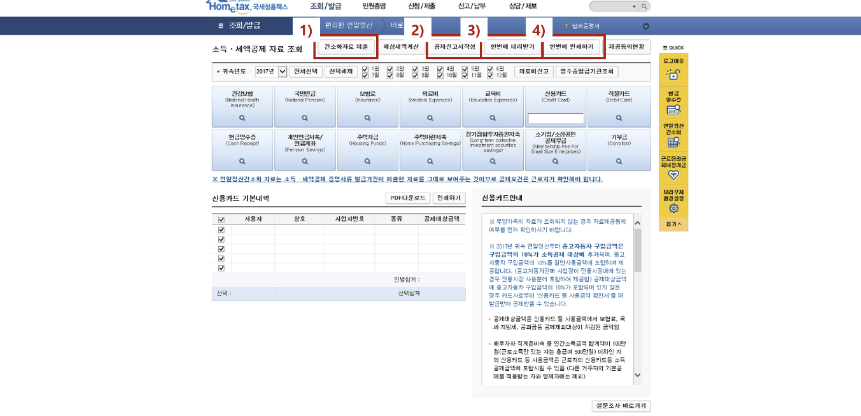Click 인쇄하기 button above credit card table
This screenshot has height=416, width=861.
pyautogui.click(x=449, y=198)
